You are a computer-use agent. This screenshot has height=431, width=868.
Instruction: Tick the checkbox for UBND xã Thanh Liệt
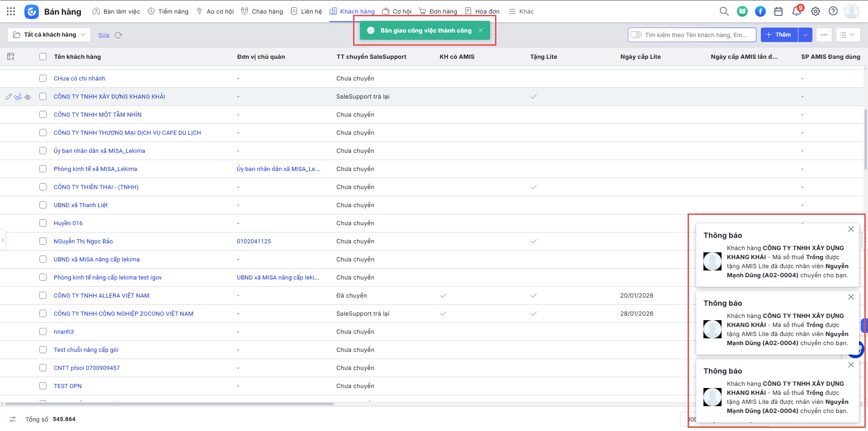click(43, 205)
